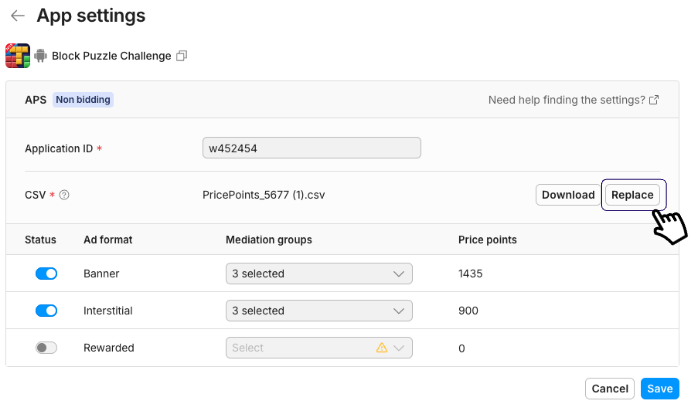Open Interstitial mediation groups dropdown
Image resolution: width=695 pixels, height=415 pixels.
click(x=319, y=311)
